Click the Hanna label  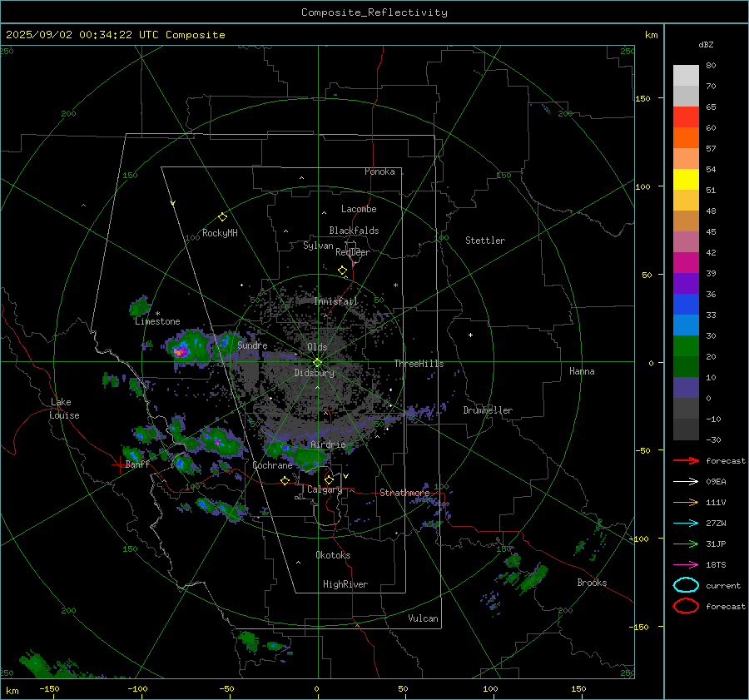pyautogui.click(x=582, y=371)
